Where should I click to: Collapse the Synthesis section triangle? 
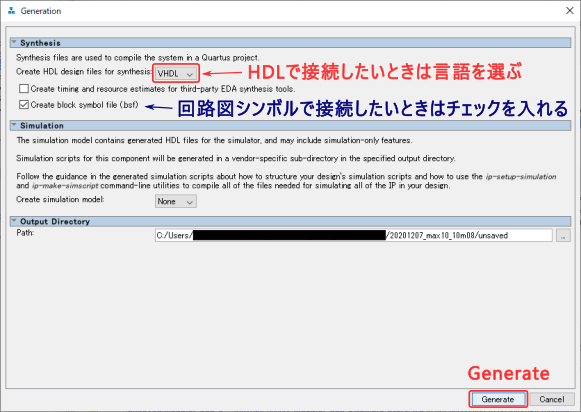[14, 43]
